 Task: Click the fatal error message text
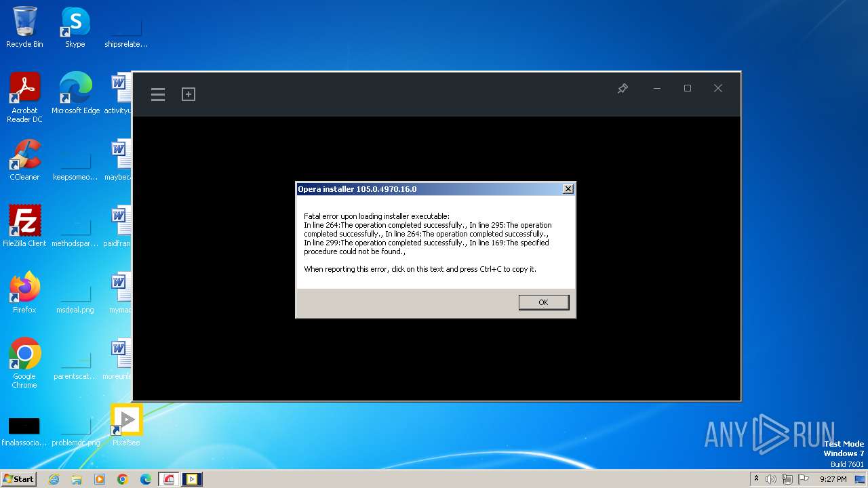[x=428, y=243]
